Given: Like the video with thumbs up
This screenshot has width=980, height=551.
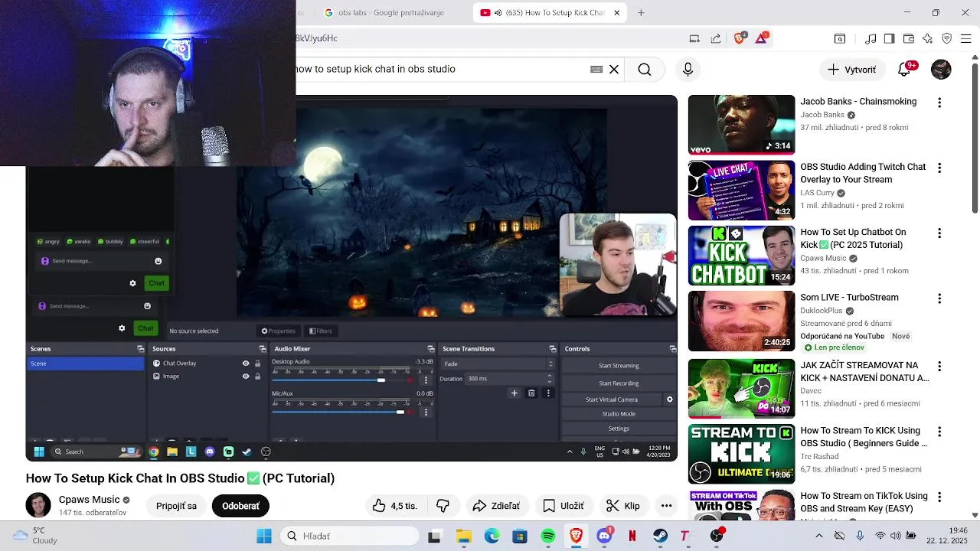Looking at the screenshot, I should 395,506.
